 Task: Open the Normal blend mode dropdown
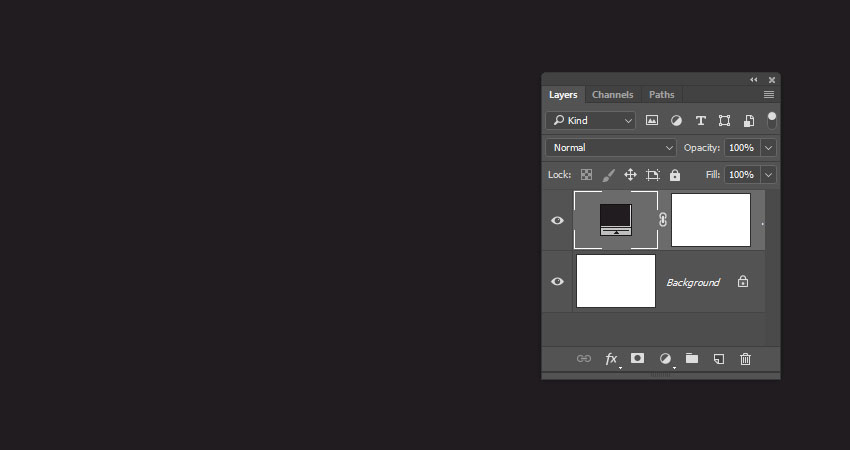(x=611, y=147)
